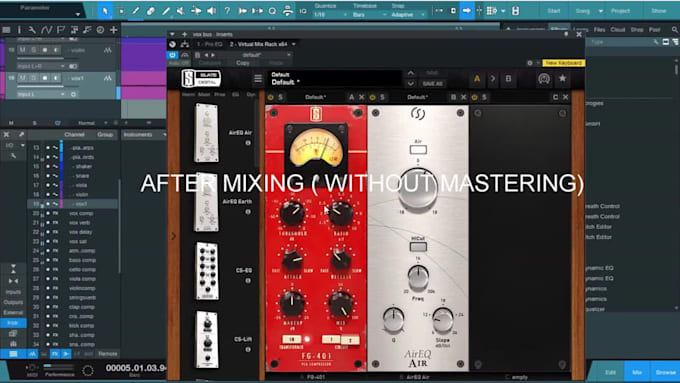Select the Arrow tool in the toolbar
680x383 pixels.
coord(105,11)
